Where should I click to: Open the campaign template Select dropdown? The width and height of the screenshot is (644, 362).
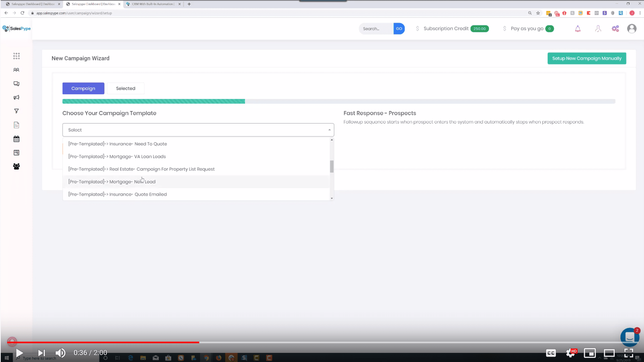(x=198, y=129)
